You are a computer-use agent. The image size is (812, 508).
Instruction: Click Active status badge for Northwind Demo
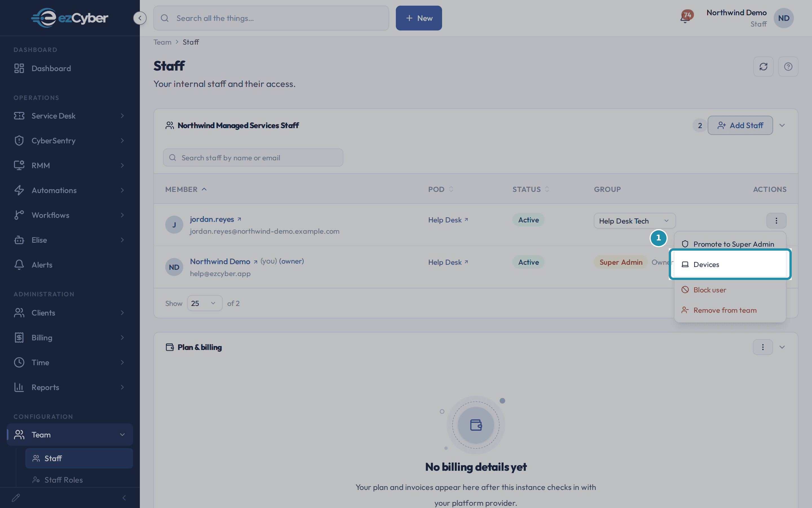pos(528,262)
